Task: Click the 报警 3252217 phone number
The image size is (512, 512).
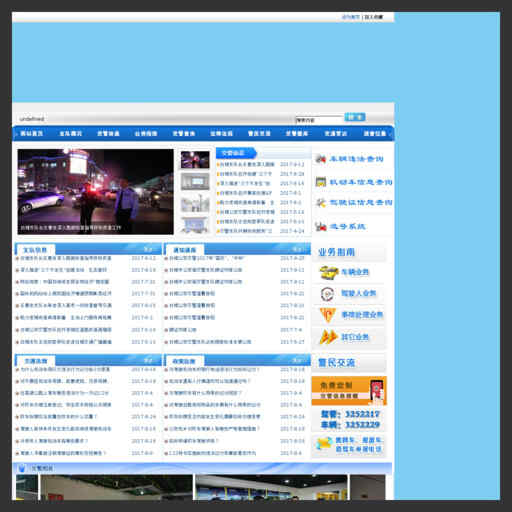Action: 350,414
